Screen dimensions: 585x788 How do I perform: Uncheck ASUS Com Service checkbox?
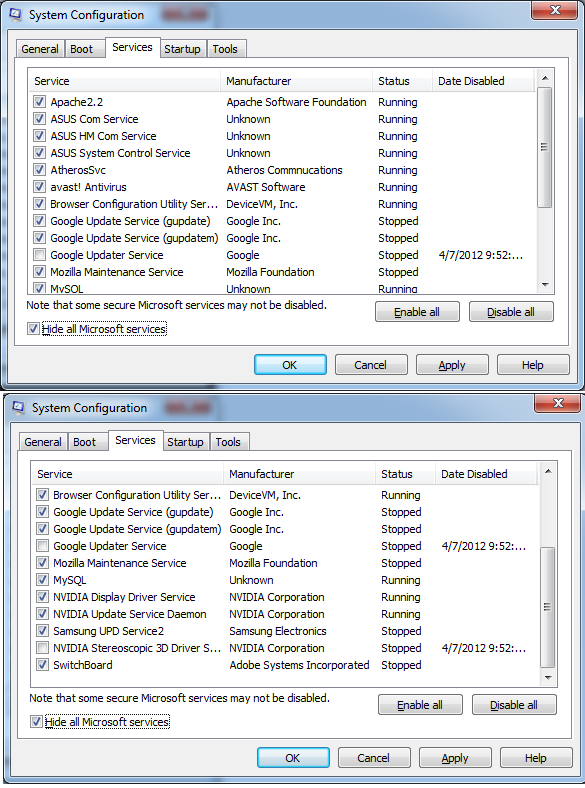tap(39, 119)
